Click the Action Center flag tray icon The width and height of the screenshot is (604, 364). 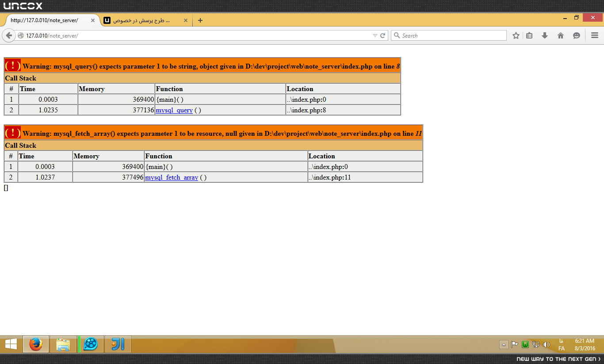[515, 345]
